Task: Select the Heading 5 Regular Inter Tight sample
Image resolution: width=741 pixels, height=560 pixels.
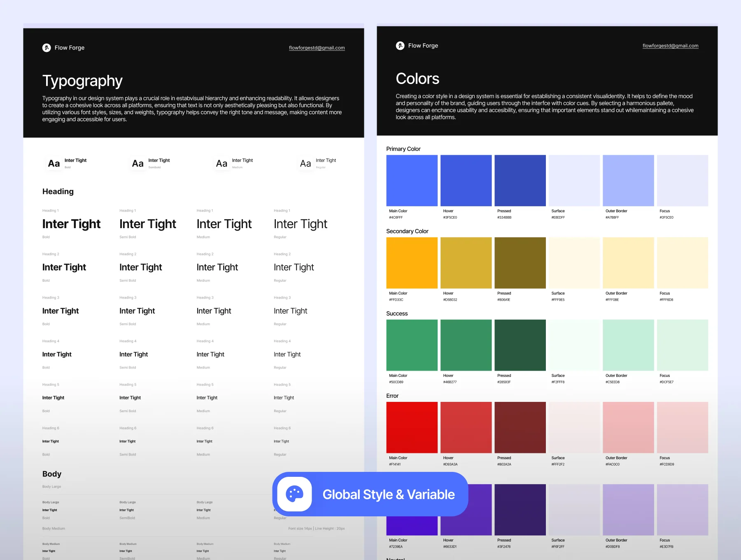Action: point(284,398)
